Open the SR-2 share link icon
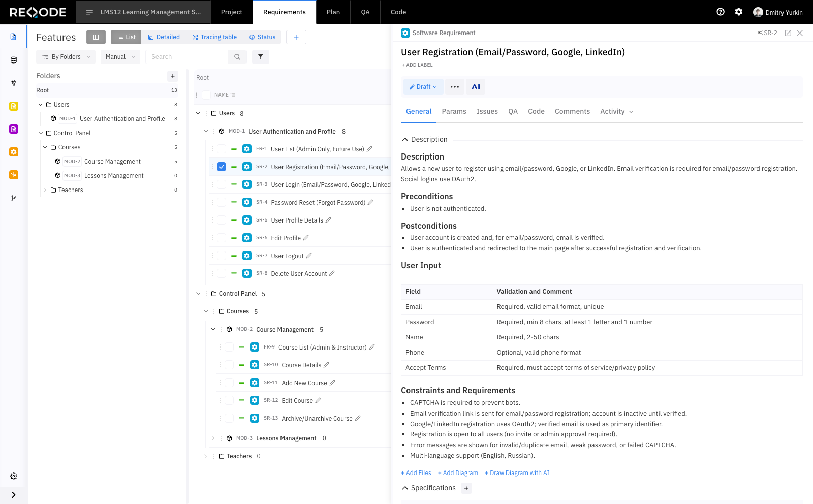Image resolution: width=813 pixels, height=504 pixels. coord(760,33)
